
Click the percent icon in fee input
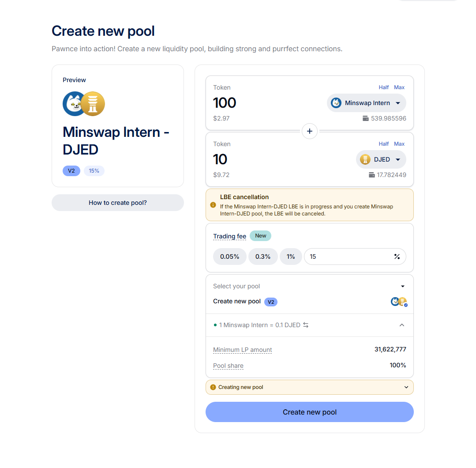[x=397, y=257]
